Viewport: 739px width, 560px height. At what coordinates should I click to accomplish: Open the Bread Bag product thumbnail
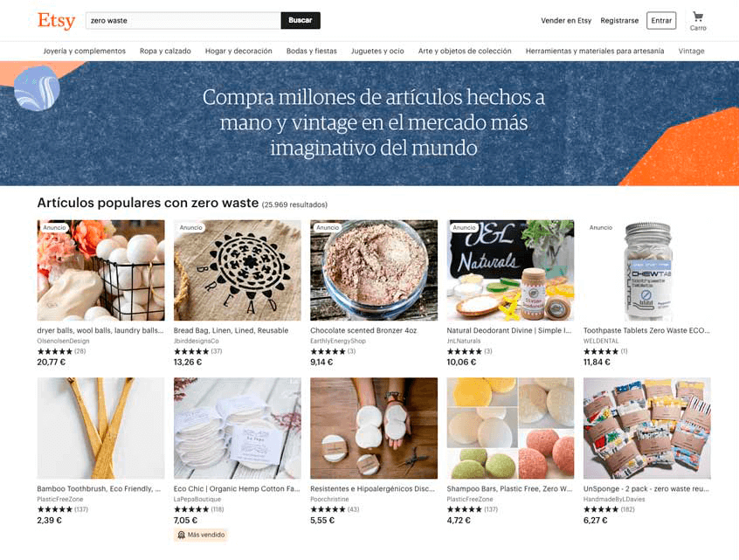click(x=237, y=270)
